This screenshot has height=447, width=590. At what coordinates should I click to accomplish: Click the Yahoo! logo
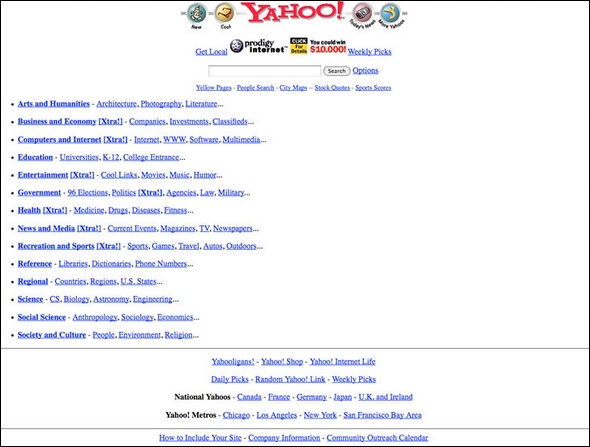293,11
